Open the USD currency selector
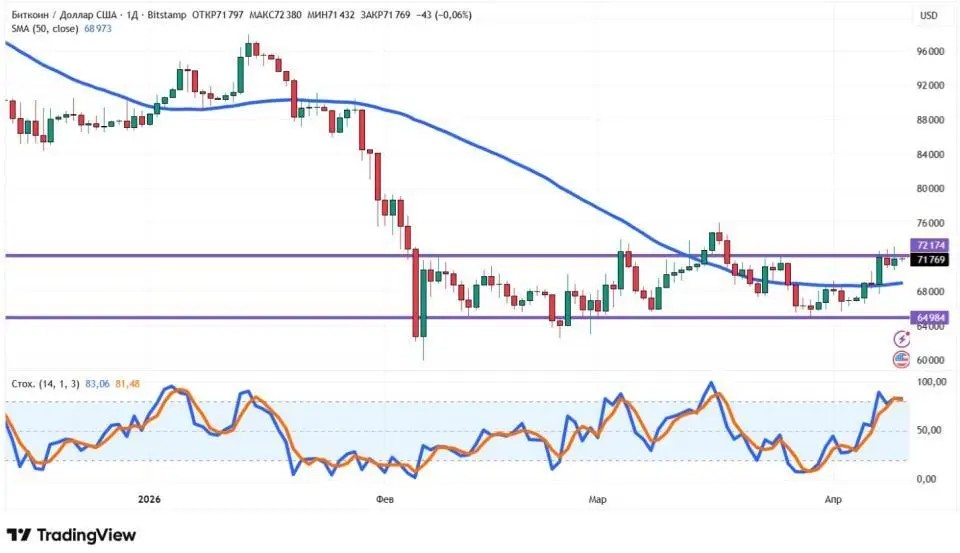This screenshot has width=960, height=553. click(928, 15)
